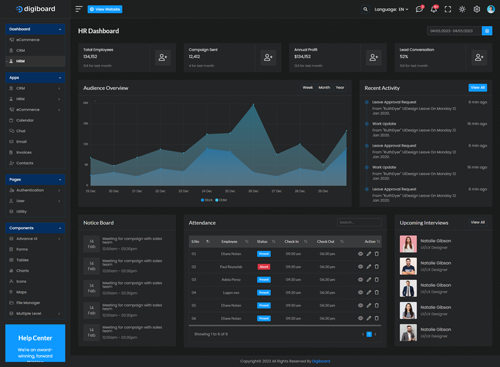Click the view eye icon in row 05
Image resolution: width=500 pixels, height=367 pixels.
360,305
